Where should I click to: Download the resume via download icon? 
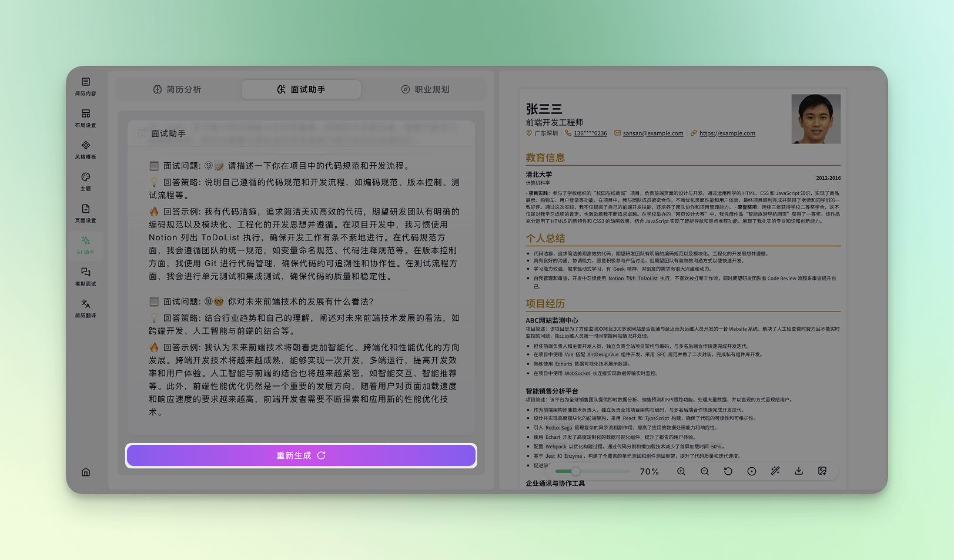coord(799,471)
